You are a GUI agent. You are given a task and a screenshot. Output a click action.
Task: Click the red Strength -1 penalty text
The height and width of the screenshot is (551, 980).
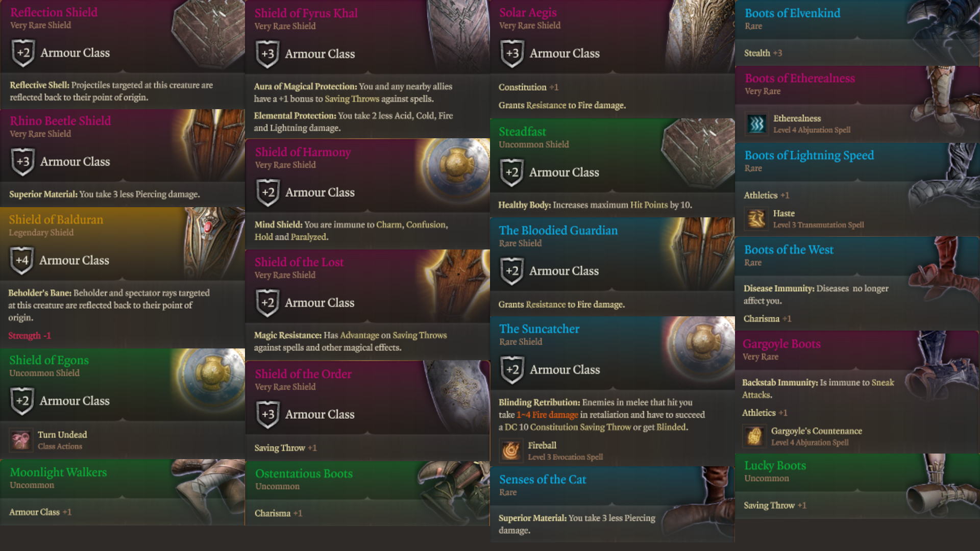(x=30, y=336)
